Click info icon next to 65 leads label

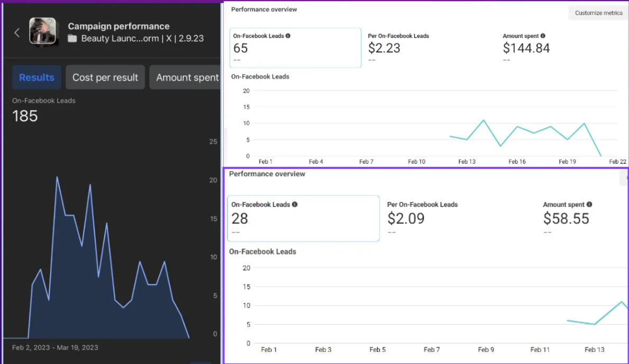click(288, 36)
